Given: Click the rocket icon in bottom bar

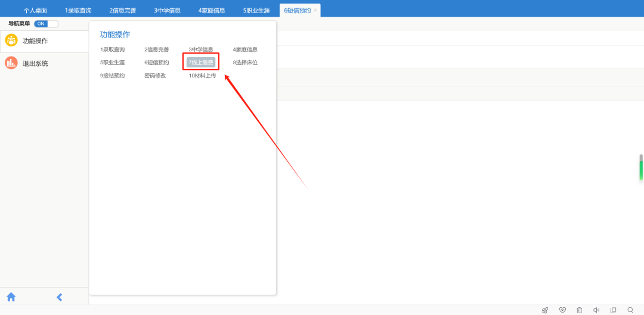Looking at the screenshot, I should coord(545,310).
